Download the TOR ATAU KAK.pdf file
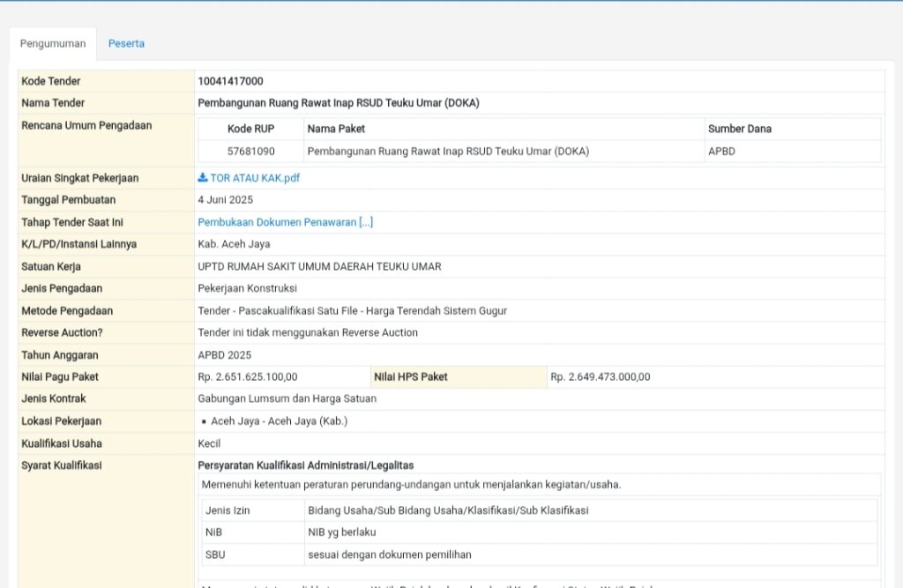Viewport: 903px width, 588px height. pyautogui.click(x=255, y=178)
